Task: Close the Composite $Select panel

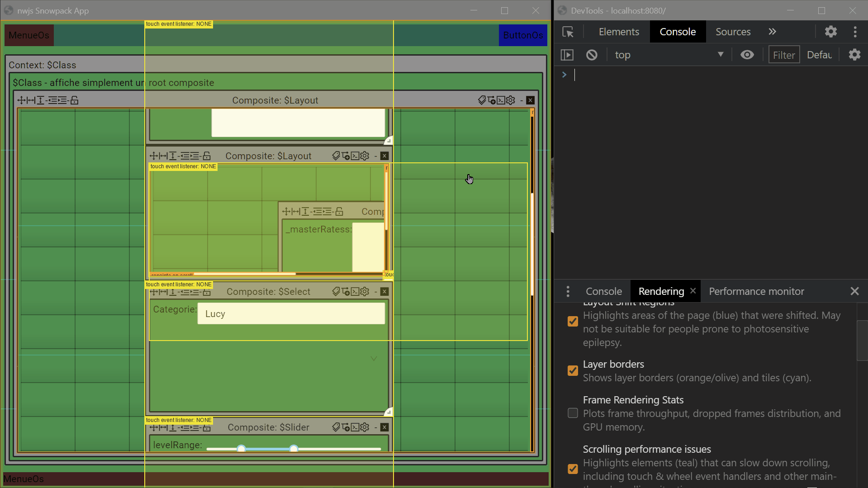Action: (384, 292)
